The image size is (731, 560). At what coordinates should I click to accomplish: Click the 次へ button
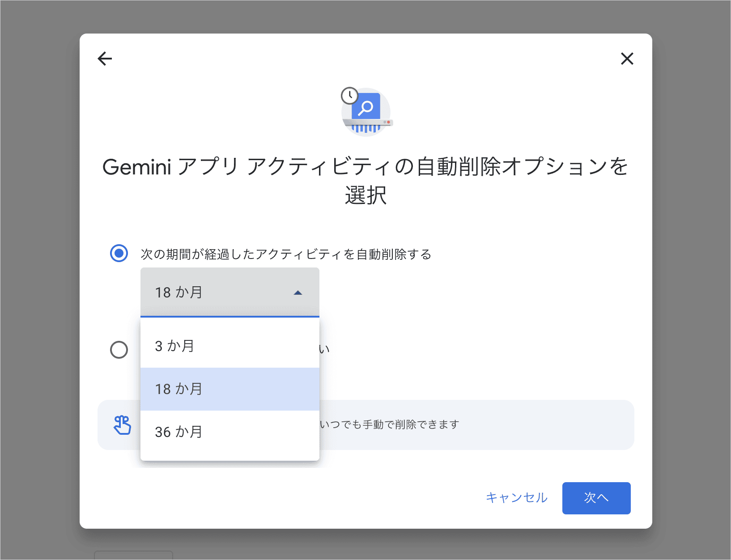click(x=596, y=498)
